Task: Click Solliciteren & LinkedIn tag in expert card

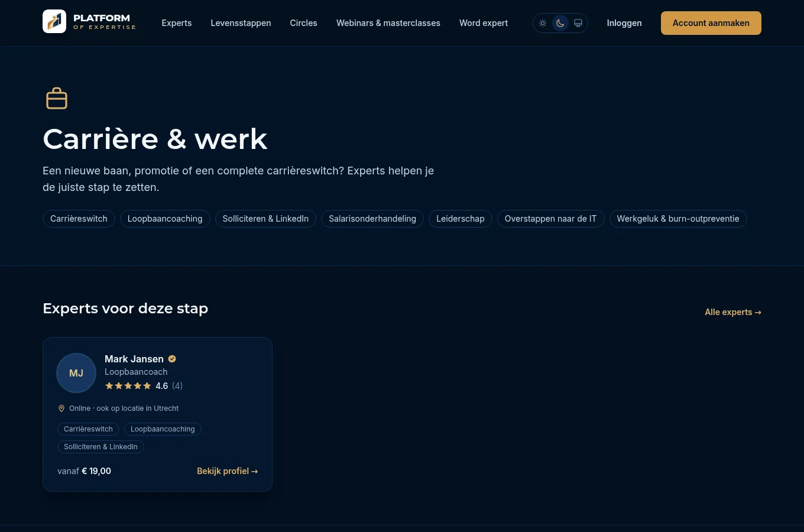Action: (x=100, y=447)
